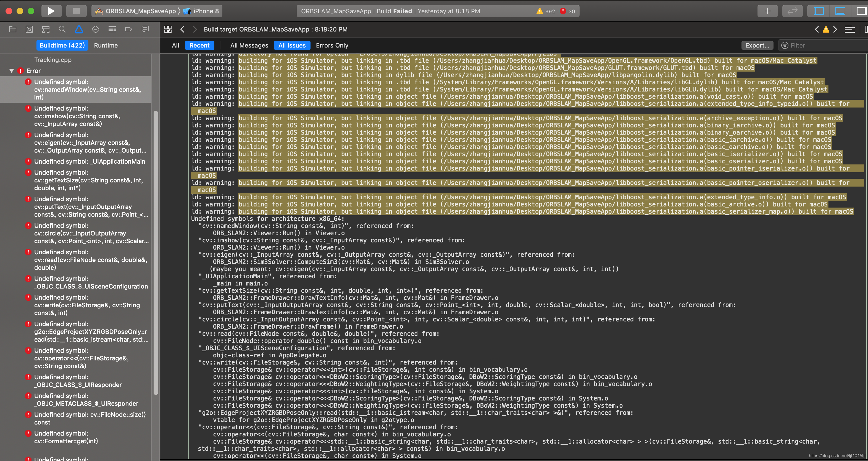Click "Undefined symbols for architecture x86_64" log line
Screen dimensions: 868x461
[x=267, y=219]
